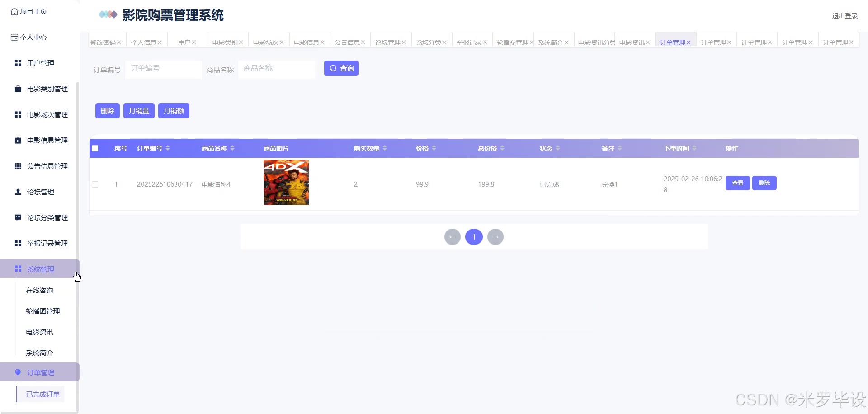Close the 举报记录 tab

tap(485, 42)
